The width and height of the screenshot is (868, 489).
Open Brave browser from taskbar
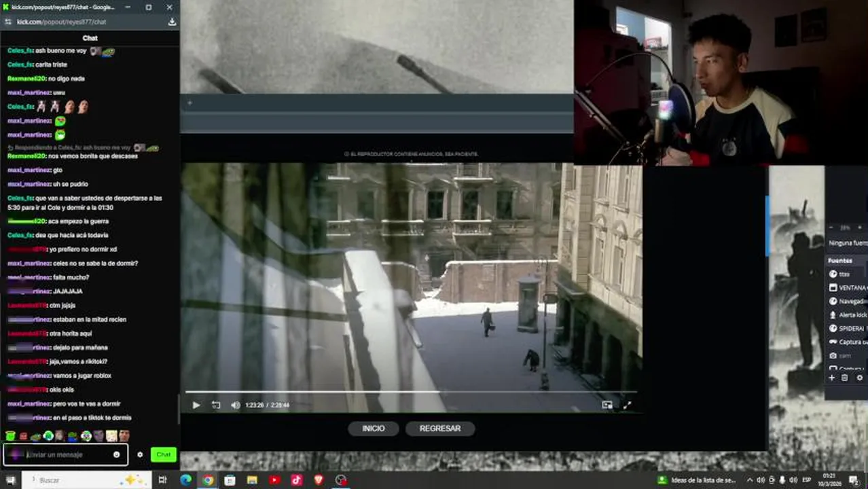319,480
